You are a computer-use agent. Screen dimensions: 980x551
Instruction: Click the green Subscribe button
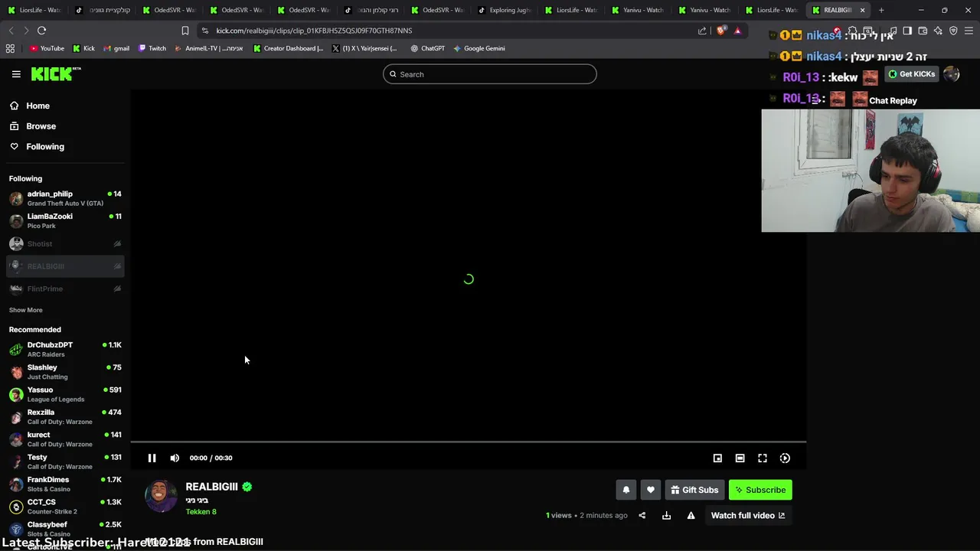(760, 490)
